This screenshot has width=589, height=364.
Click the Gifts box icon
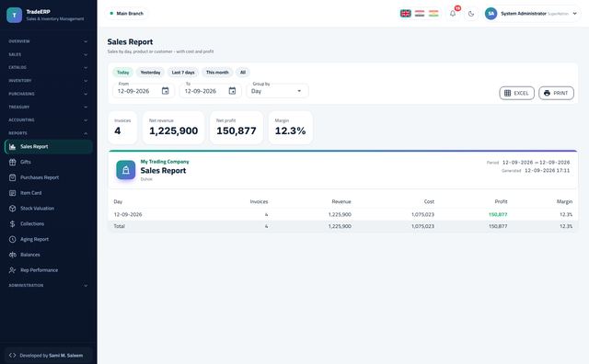point(12,162)
